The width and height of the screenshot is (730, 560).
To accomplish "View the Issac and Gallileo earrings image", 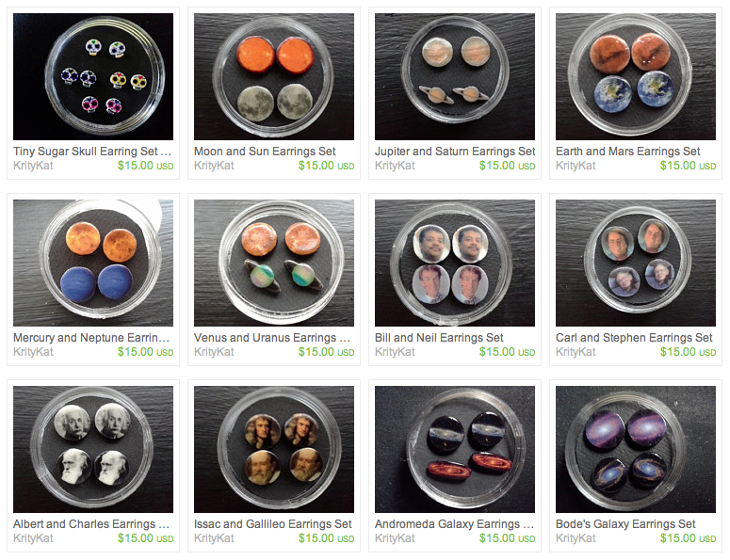I will click(274, 449).
